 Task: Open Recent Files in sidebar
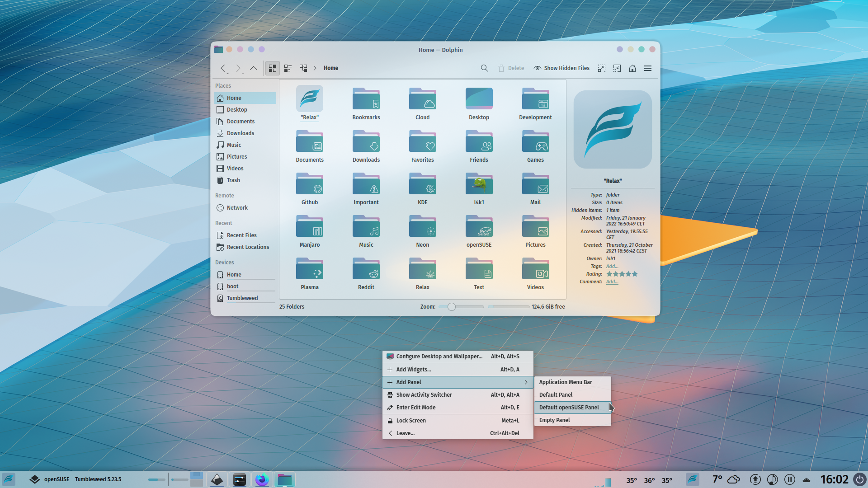pyautogui.click(x=245, y=235)
